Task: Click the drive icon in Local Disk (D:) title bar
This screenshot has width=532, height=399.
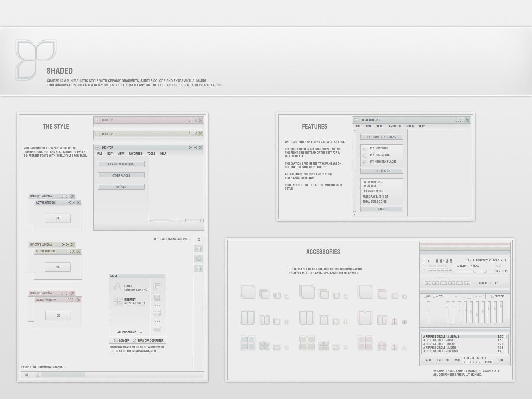Action: pyautogui.click(x=356, y=120)
